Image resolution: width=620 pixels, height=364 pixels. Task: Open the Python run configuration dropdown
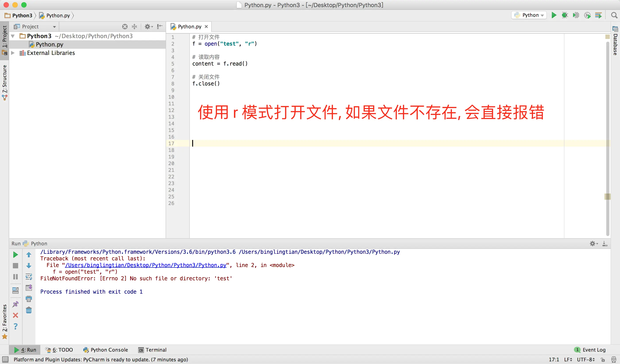pos(529,15)
